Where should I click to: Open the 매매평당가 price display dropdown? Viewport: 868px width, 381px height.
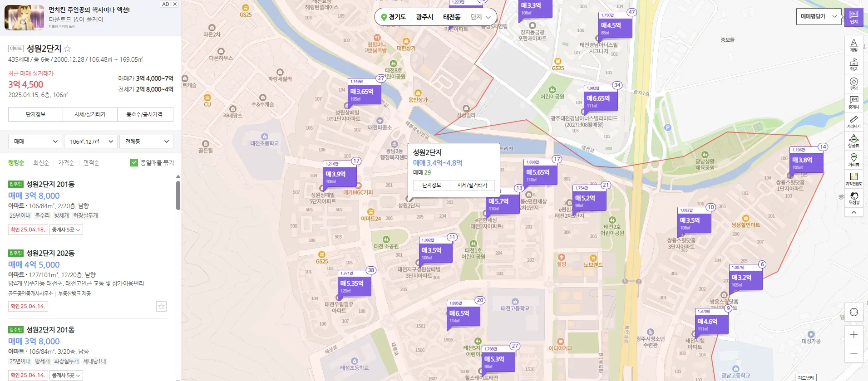[x=818, y=16]
